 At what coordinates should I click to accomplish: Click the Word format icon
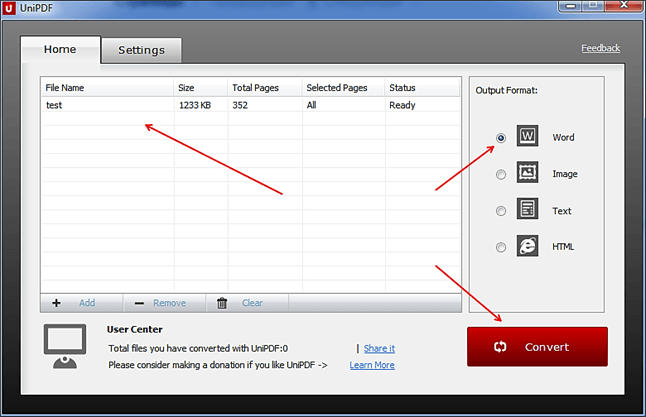528,137
